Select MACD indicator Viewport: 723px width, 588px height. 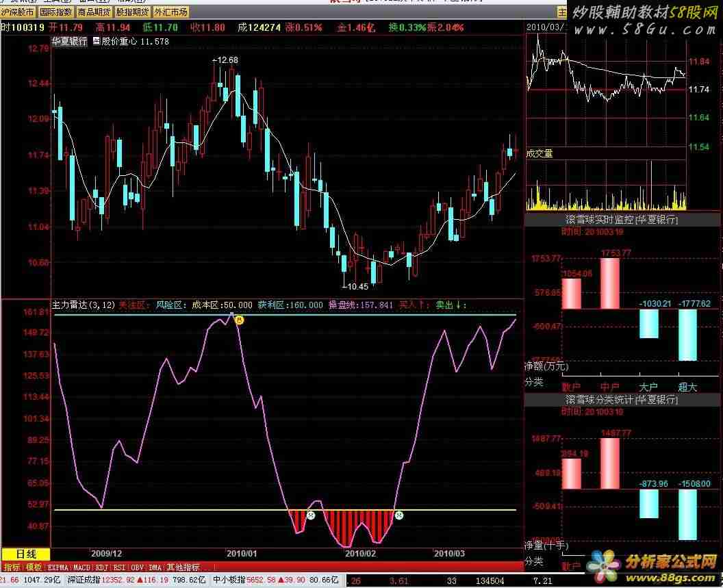click(x=81, y=567)
